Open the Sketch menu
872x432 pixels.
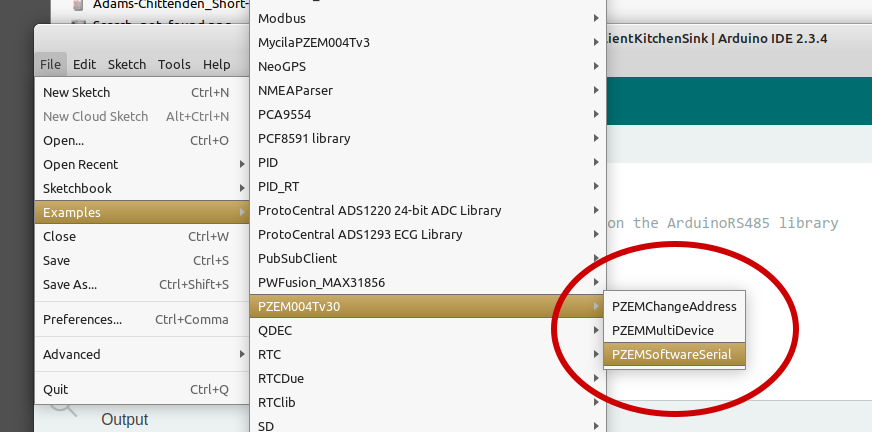[127, 64]
